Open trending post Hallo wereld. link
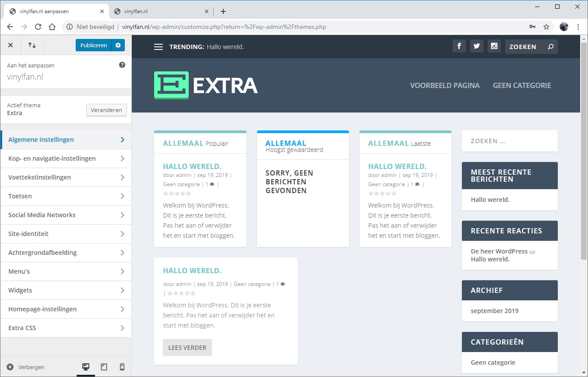 click(x=225, y=47)
